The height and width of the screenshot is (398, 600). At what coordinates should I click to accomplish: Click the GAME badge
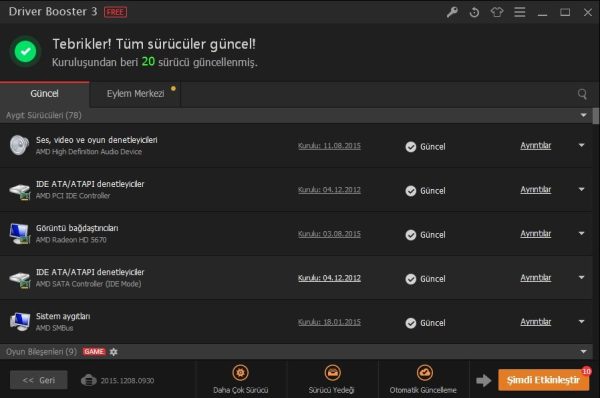tap(94, 352)
